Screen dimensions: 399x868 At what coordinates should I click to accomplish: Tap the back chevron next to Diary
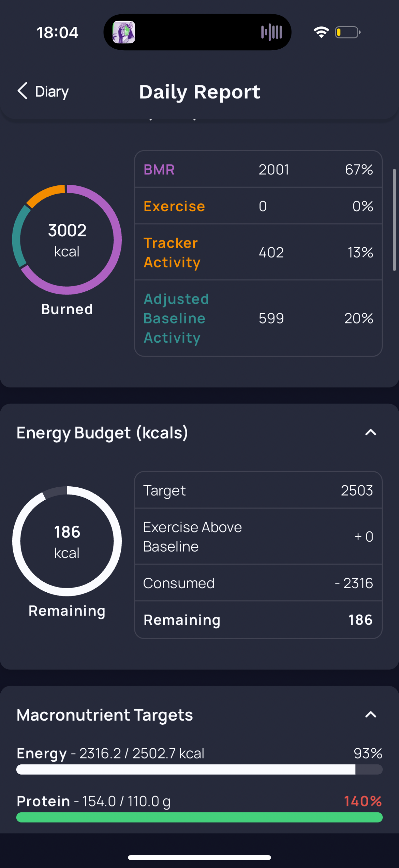pyautogui.click(x=22, y=91)
